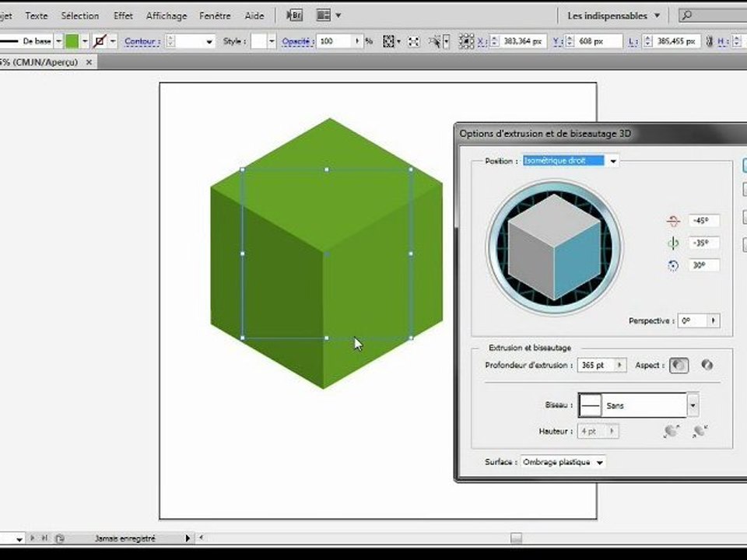Expand the Biseau bevel dropdown

pyautogui.click(x=693, y=406)
